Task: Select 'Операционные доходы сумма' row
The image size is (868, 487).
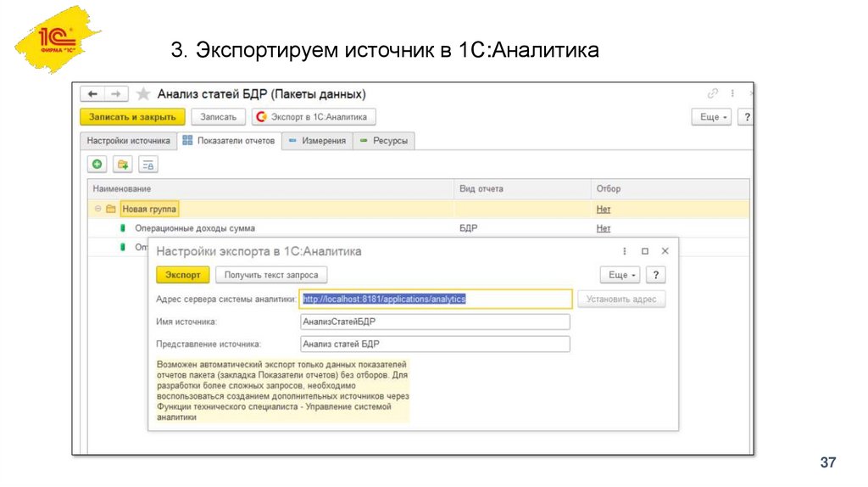Action: click(x=419, y=228)
